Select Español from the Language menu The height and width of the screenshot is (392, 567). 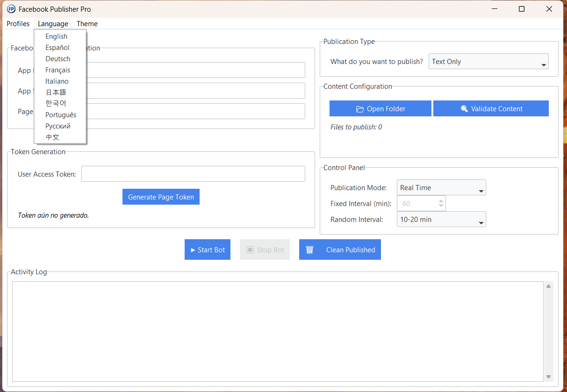(57, 48)
